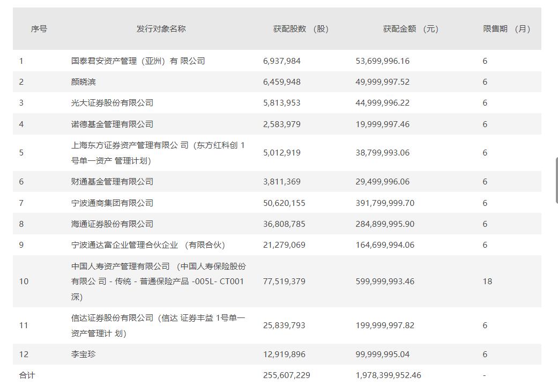
Task: Select the name 颜晓滨
Action: point(83,82)
